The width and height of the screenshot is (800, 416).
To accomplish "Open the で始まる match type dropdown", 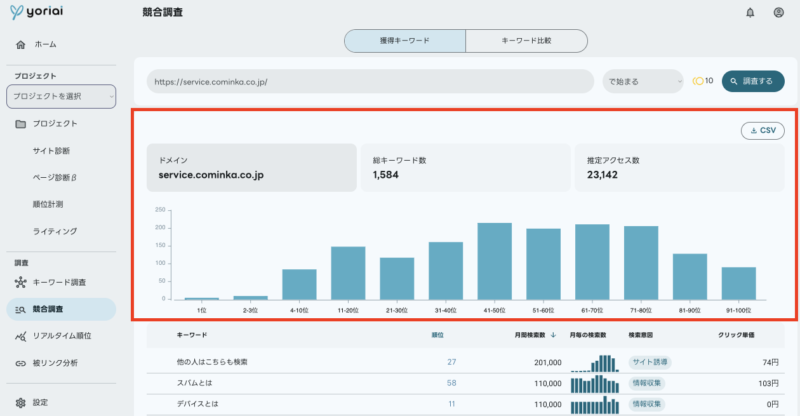I will click(643, 82).
